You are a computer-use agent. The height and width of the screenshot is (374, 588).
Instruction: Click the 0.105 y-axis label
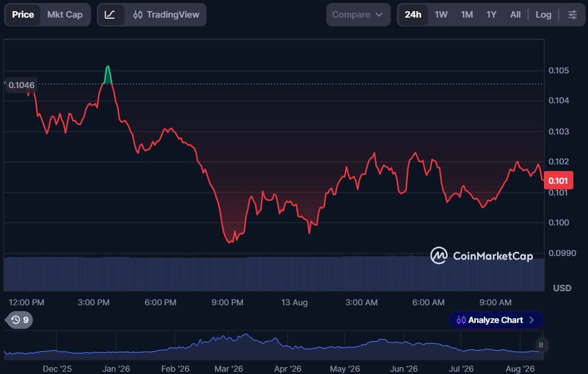coord(559,70)
